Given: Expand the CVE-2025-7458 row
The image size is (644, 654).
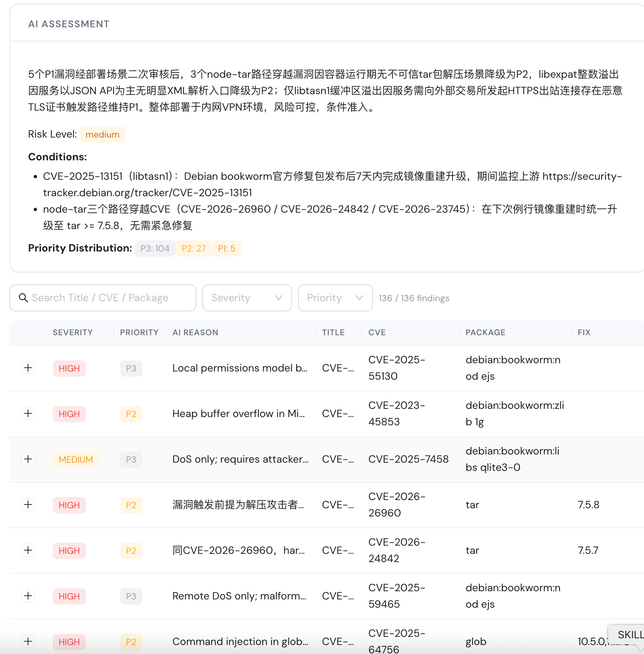Looking at the screenshot, I should [28, 459].
